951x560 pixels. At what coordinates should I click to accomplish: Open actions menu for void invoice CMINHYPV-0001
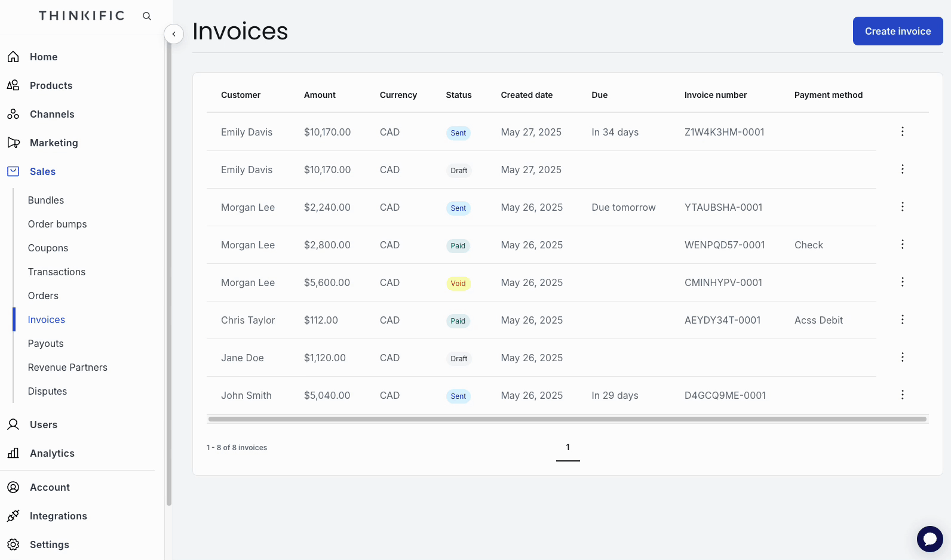[x=903, y=282]
